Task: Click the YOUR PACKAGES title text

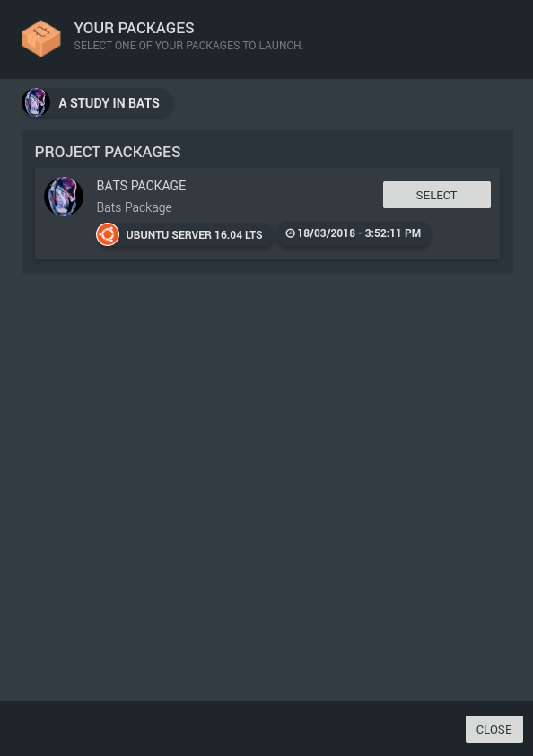Action: (x=134, y=28)
